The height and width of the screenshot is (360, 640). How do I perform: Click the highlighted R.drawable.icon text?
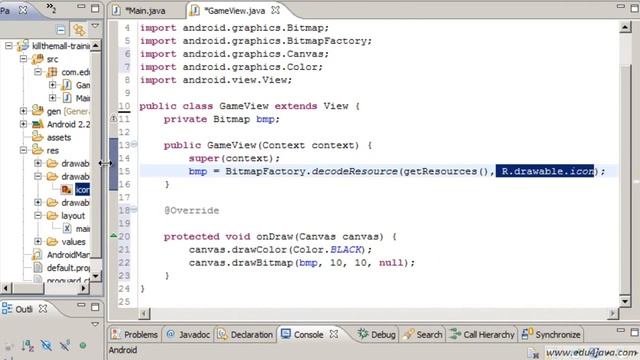[545, 171]
